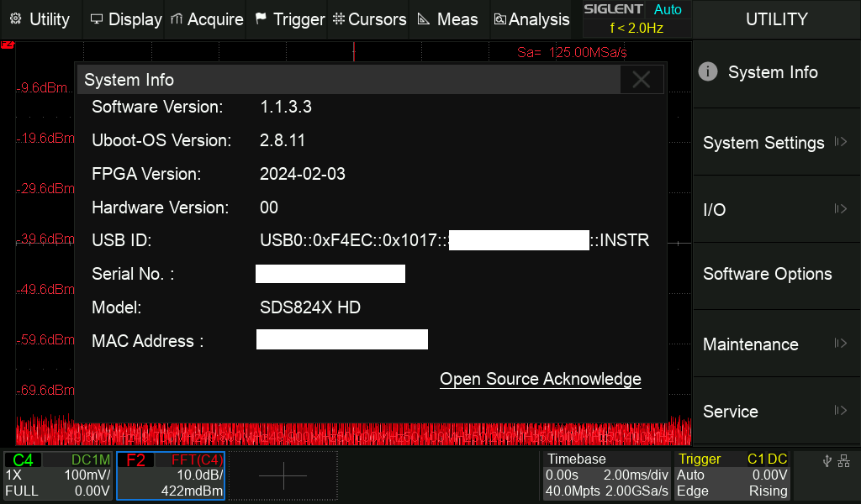Open the Timebase descriptor box
Viewport: 861px width, 504px height.
tap(607, 475)
